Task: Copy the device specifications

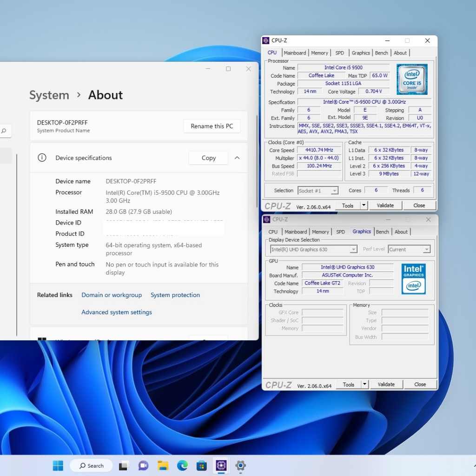Action: click(208, 158)
